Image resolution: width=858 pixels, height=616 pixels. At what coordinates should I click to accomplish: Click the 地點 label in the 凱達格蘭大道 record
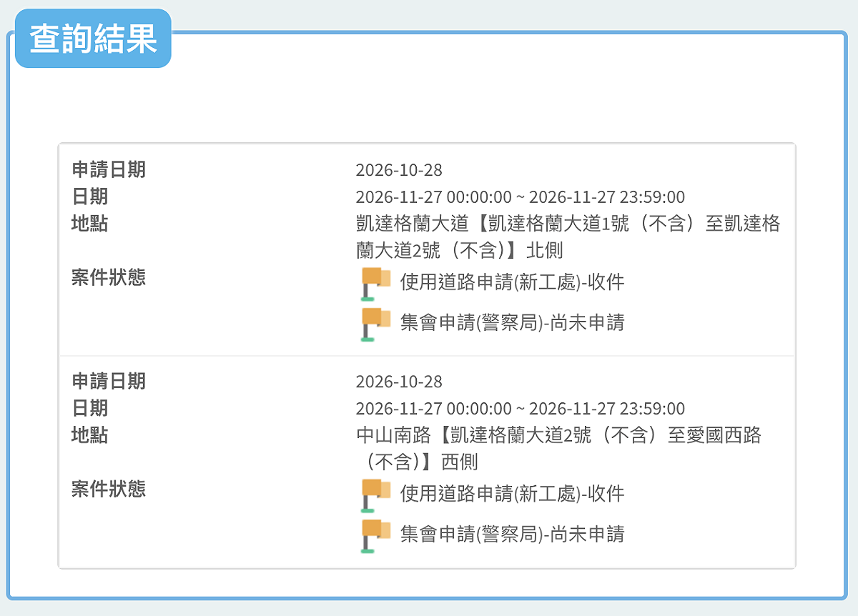point(90,224)
